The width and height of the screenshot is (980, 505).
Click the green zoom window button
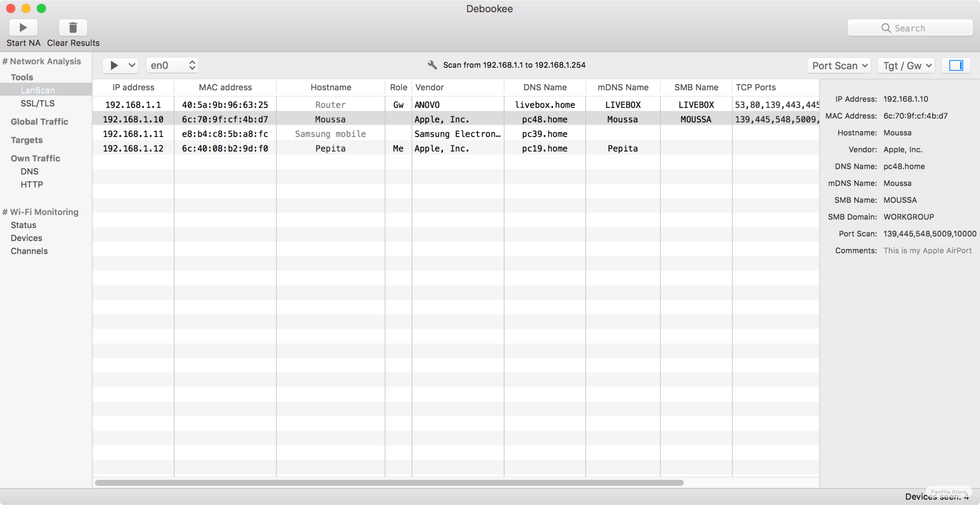[41, 8]
